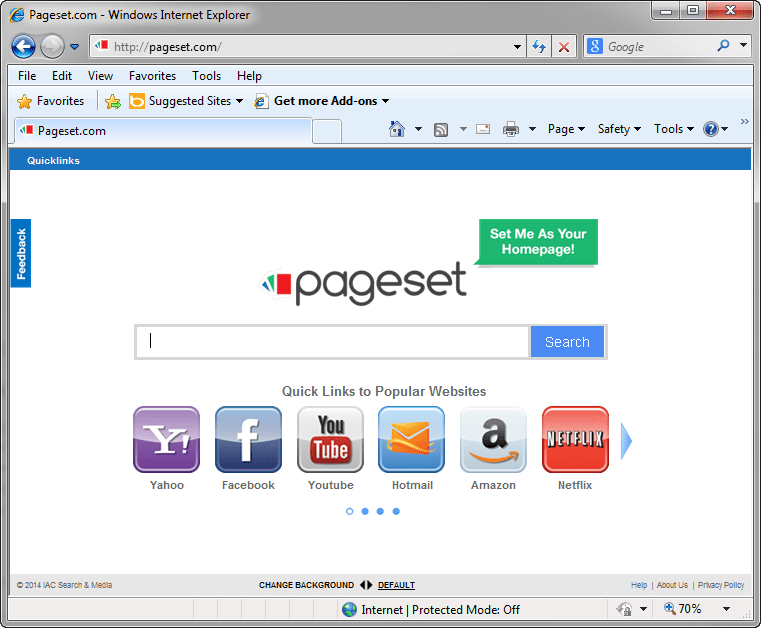
Task: Expand the address bar URL history dropdown
Action: pos(517,47)
